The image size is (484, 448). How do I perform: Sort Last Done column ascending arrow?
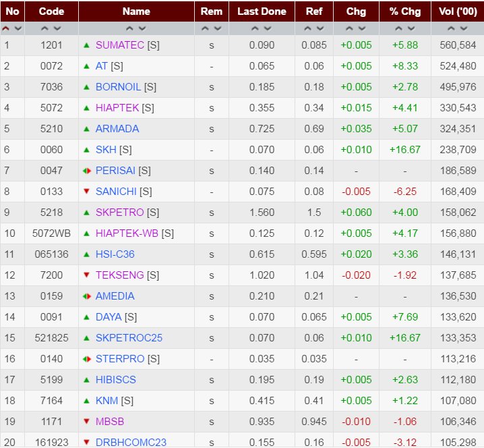255,29
